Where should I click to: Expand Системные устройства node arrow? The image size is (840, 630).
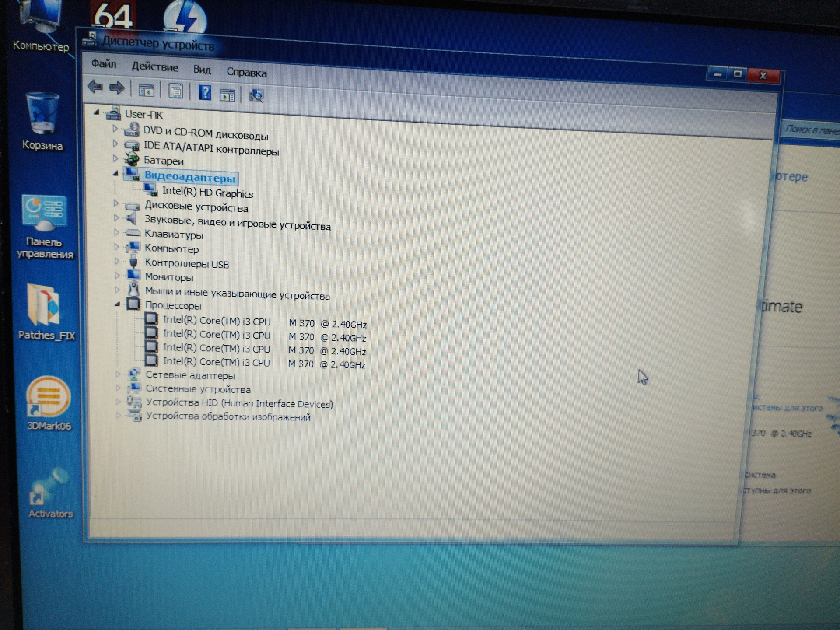pos(118,388)
